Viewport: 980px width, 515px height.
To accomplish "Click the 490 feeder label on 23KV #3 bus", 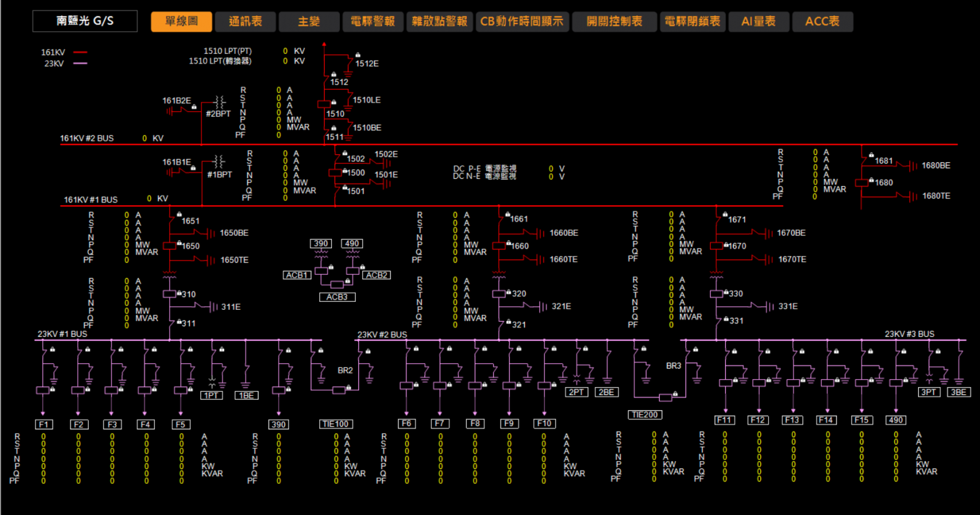I will 896,420.
